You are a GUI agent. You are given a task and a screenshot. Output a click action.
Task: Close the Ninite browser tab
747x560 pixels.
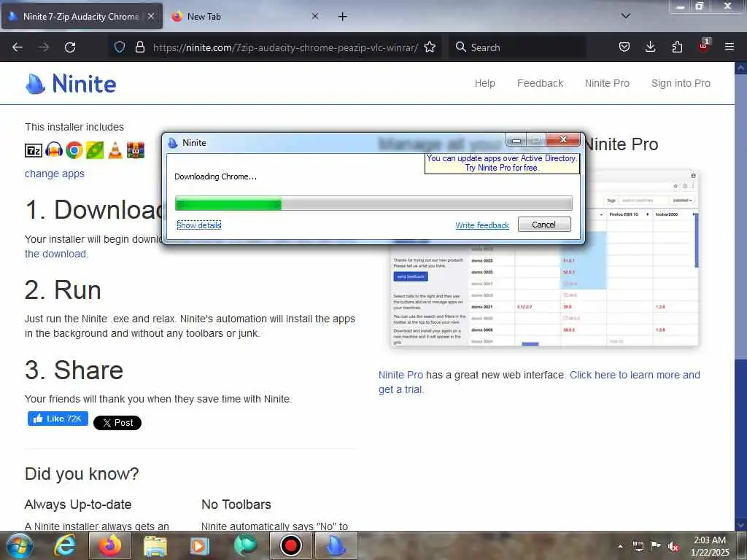(x=151, y=16)
